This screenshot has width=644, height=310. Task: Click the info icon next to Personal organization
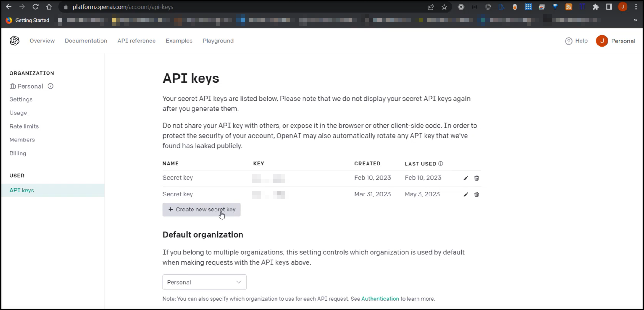(51, 86)
